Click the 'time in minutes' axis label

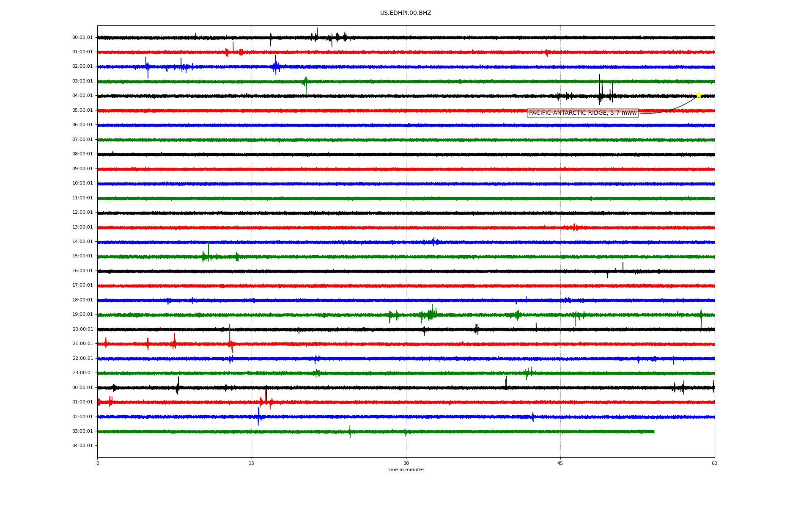pyautogui.click(x=406, y=470)
